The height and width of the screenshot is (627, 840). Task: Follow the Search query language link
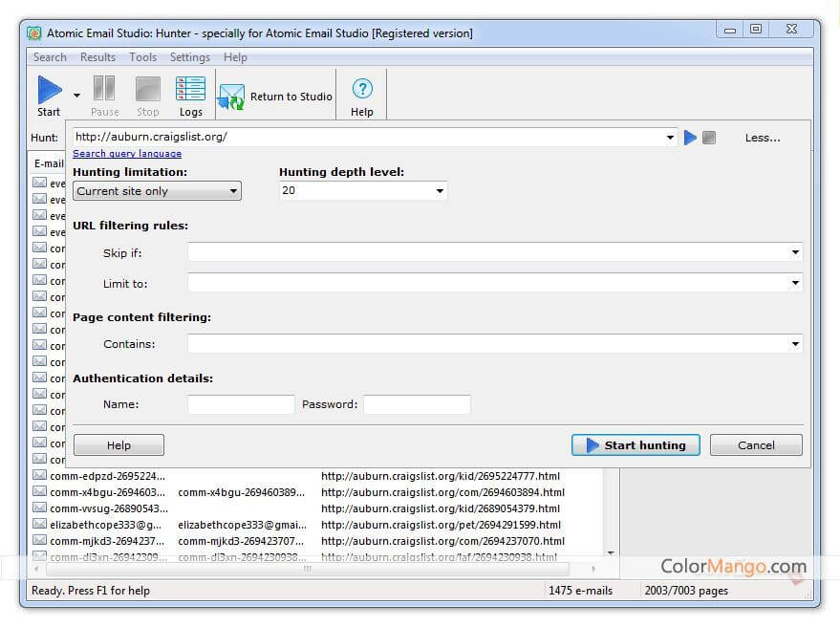coord(127,154)
